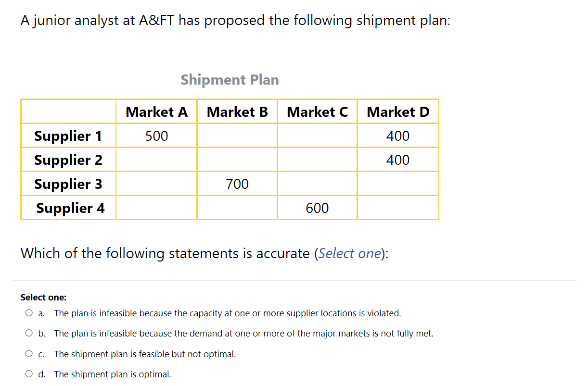
Task: Click the Shipment Plan table title
Action: click(x=230, y=80)
